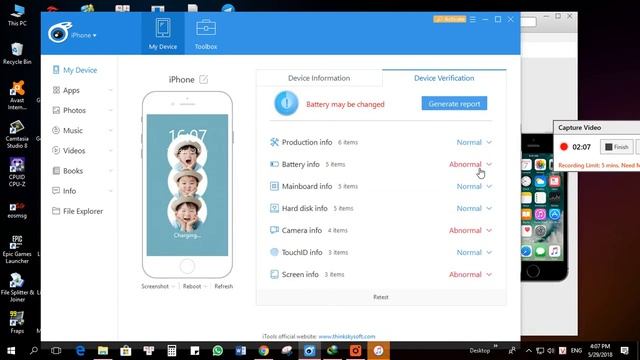This screenshot has height=360, width=640.
Task: Expand the Screen info chevron
Action: [489, 275]
